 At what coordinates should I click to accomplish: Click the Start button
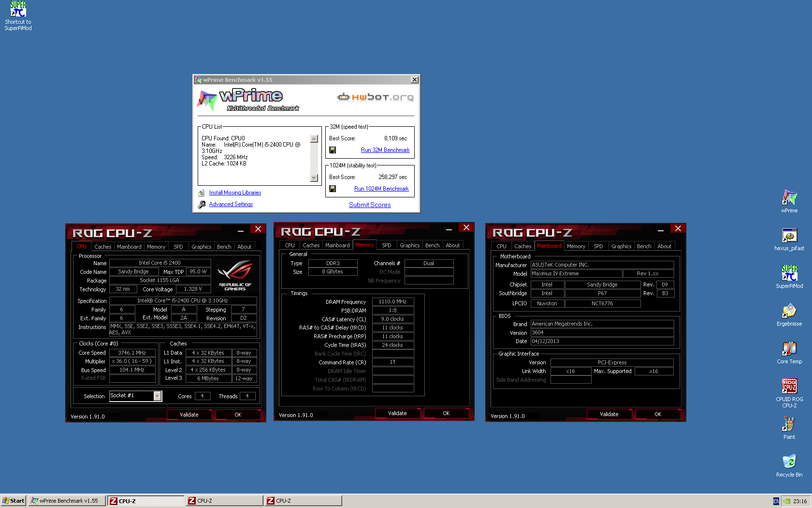tap(14, 501)
